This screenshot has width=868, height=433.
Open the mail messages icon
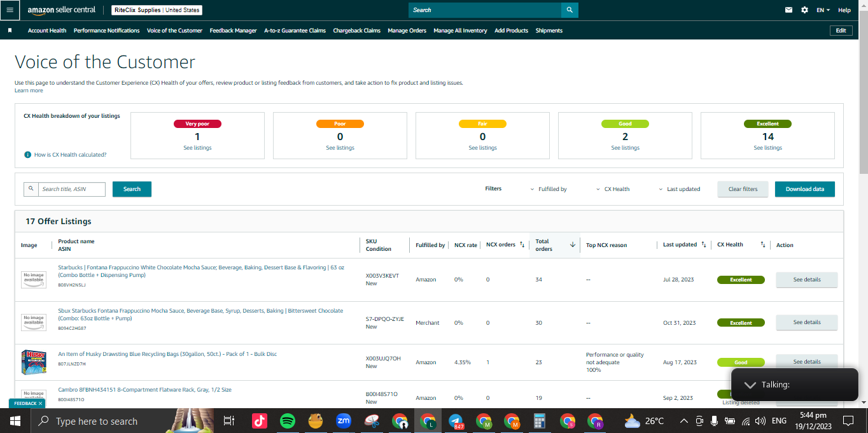(x=789, y=10)
